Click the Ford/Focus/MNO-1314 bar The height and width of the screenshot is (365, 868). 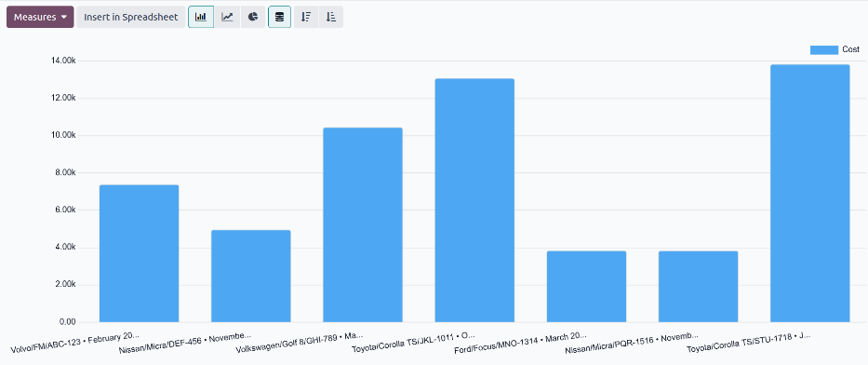[586, 287]
